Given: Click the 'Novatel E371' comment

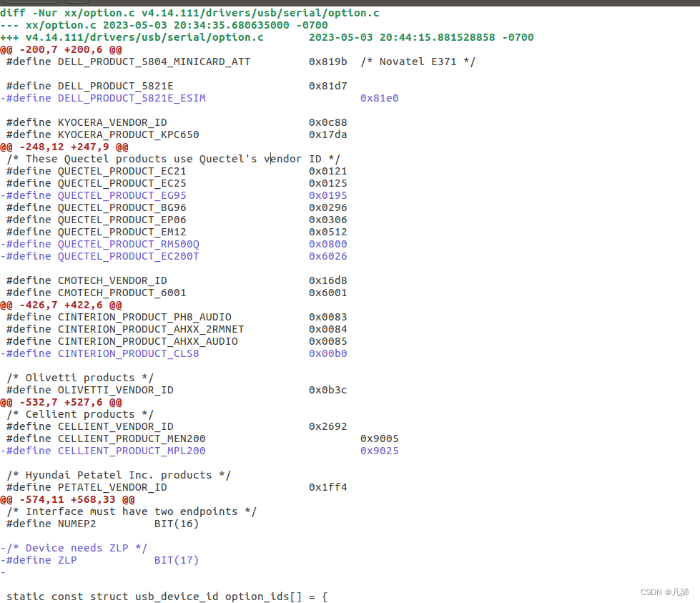Looking at the screenshot, I should pyautogui.click(x=418, y=62).
